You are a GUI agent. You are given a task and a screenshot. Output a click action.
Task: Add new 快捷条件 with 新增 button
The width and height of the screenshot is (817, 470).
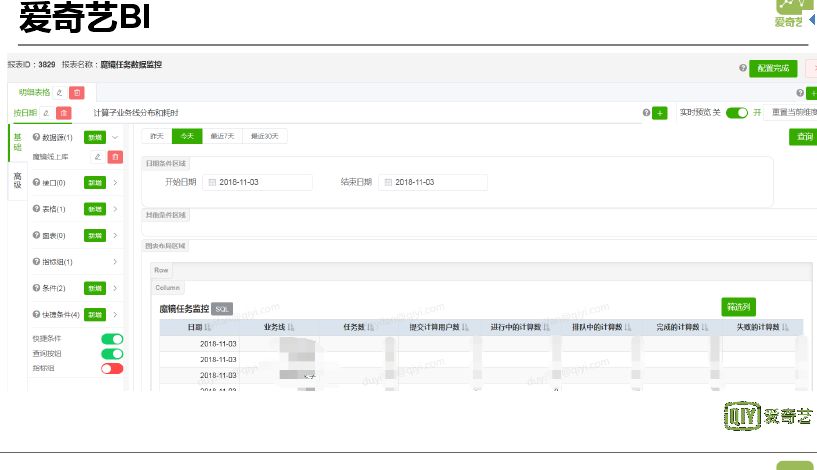pos(95,315)
